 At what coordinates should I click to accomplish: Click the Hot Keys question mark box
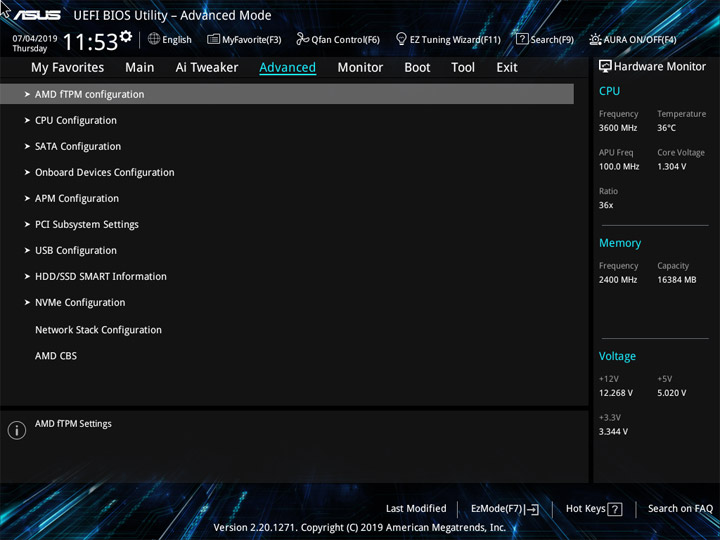coord(614,509)
